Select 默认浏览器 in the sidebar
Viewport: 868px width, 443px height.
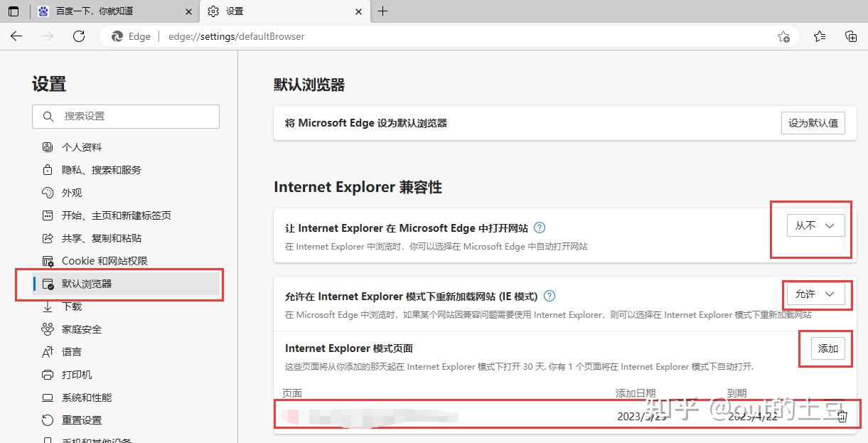tap(126, 284)
